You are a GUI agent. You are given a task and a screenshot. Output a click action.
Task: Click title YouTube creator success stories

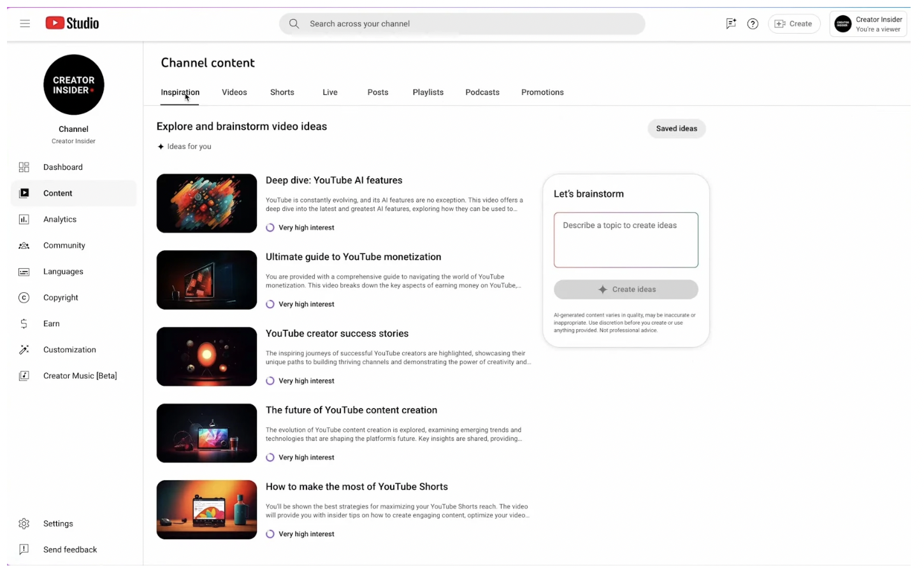point(337,334)
